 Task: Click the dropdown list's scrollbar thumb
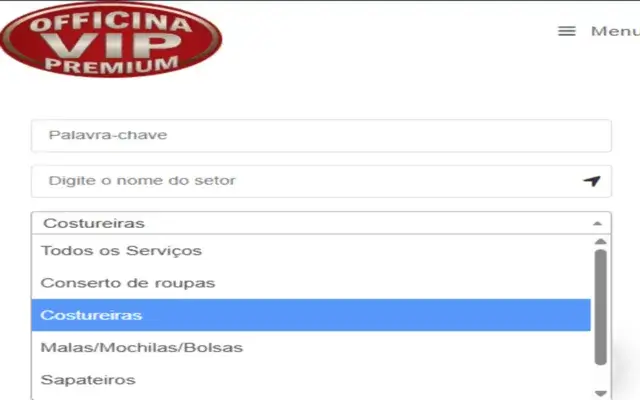[600, 307]
